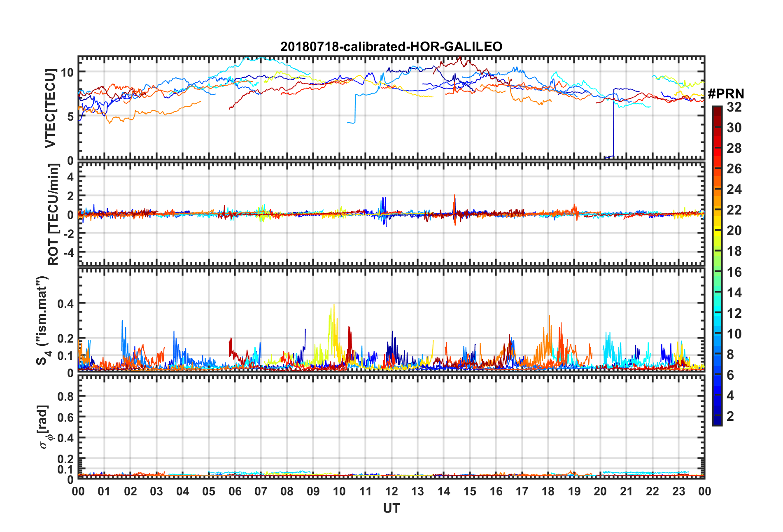Click UT axis tick label "15"
The width and height of the screenshot is (783, 532).
coord(470,492)
